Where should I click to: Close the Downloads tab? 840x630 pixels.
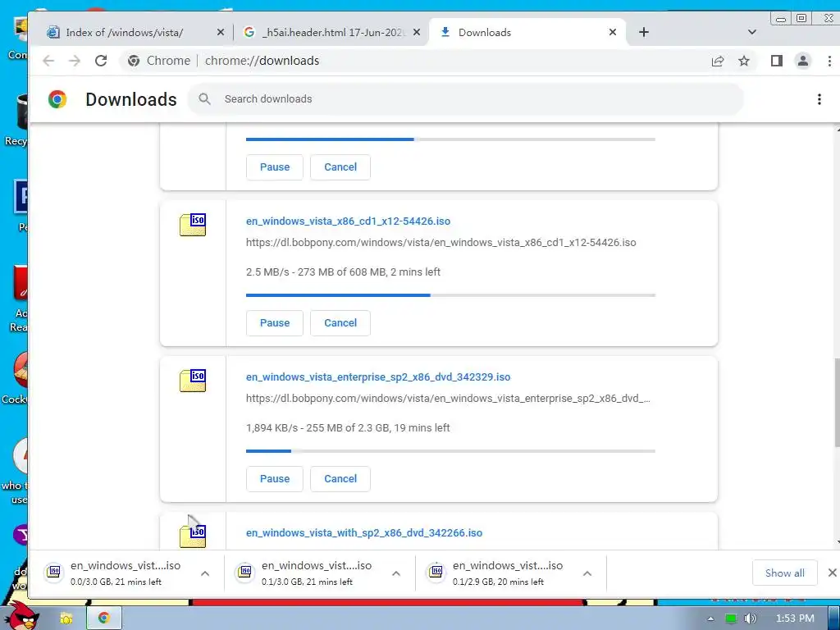click(612, 33)
